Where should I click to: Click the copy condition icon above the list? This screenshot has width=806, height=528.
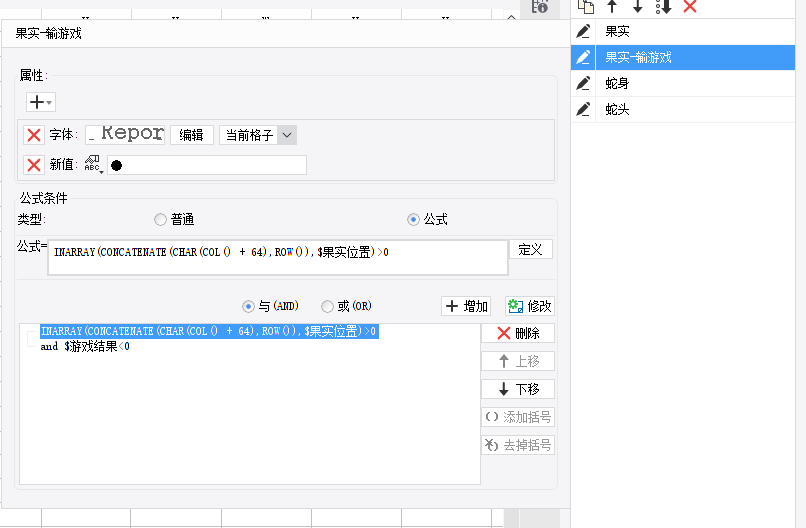[x=586, y=6]
